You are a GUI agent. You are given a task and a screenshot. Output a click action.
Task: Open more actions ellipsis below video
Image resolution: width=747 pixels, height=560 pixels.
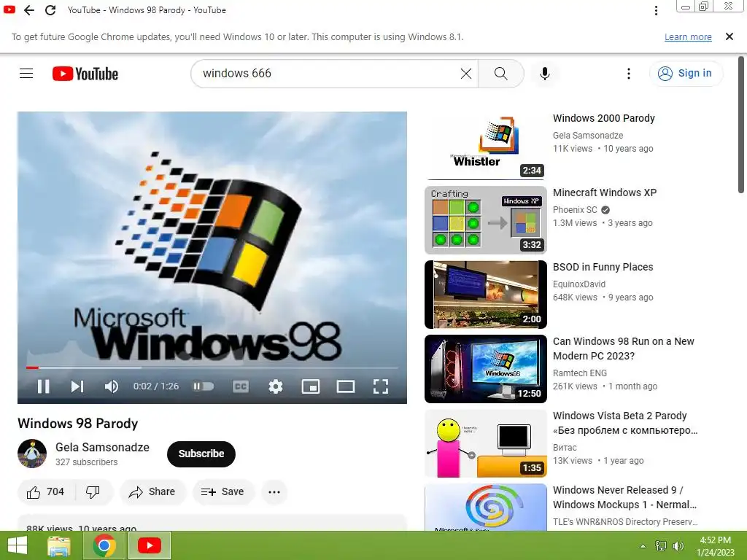(x=274, y=492)
